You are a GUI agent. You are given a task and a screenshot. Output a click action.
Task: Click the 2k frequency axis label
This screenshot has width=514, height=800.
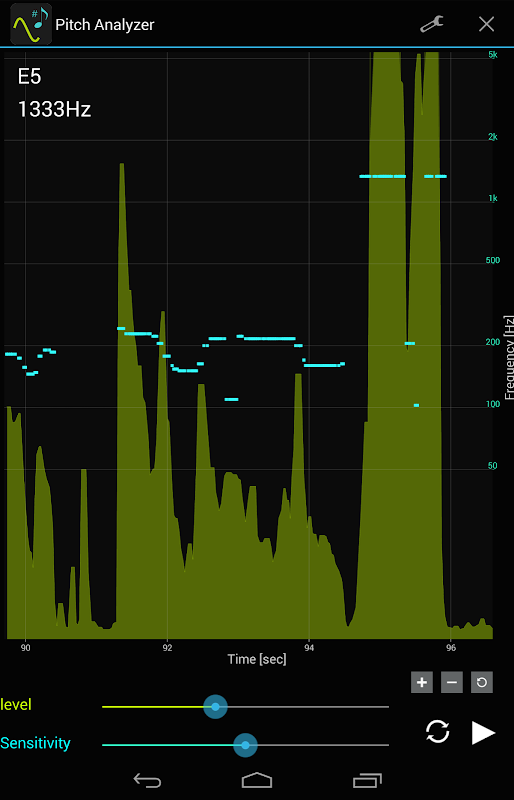[493, 137]
